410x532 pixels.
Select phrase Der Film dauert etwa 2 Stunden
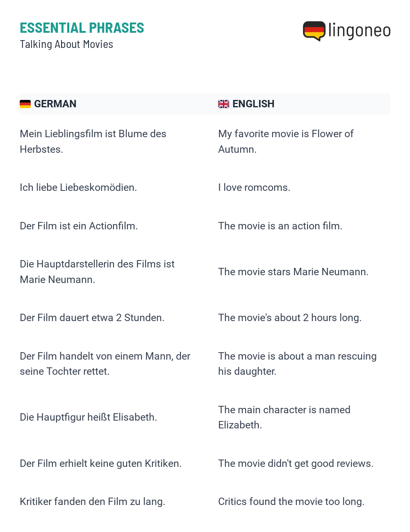pyautogui.click(x=92, y=317)
